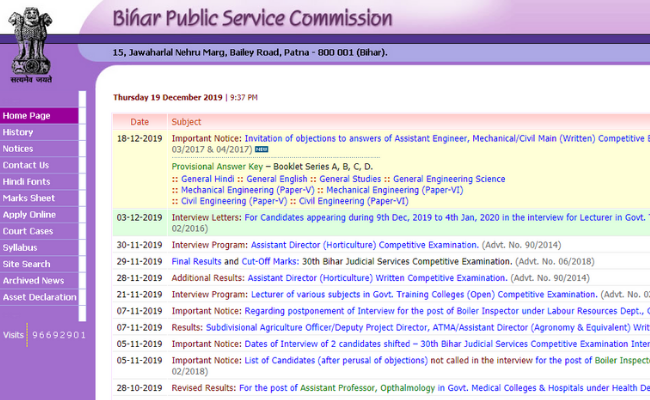Open the Contact Us page
This screenshot has height=400, width=650.
[25, 165]
